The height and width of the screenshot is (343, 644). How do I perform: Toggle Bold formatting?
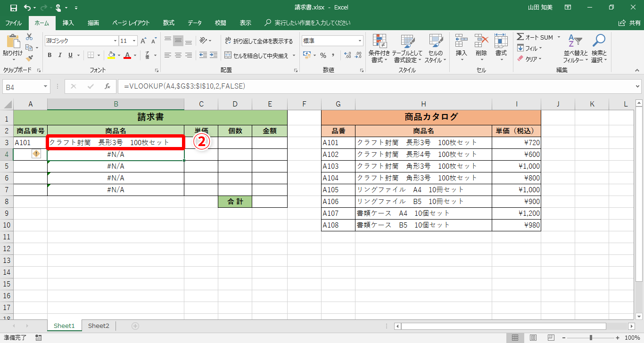50,55
